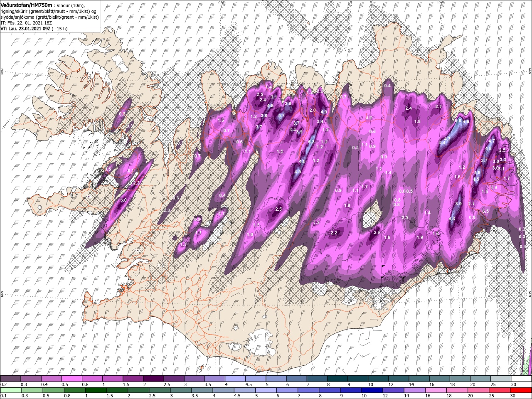
Task: Click the pink 16–18 swatch in the lower legend row
Action: point(436,390)
